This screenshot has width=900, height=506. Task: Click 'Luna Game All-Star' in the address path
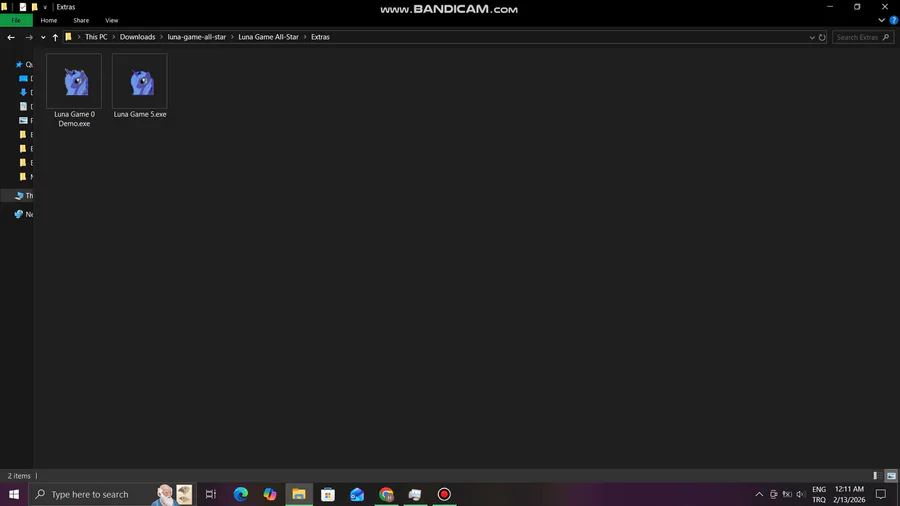[x=268, y=37]
